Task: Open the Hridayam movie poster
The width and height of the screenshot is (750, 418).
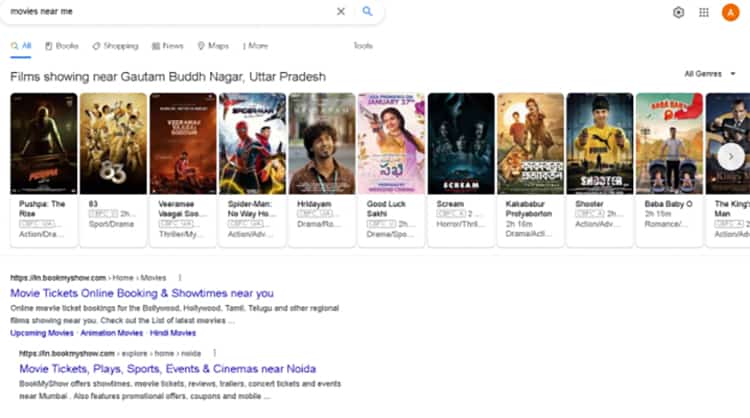Action: point(322,143)
